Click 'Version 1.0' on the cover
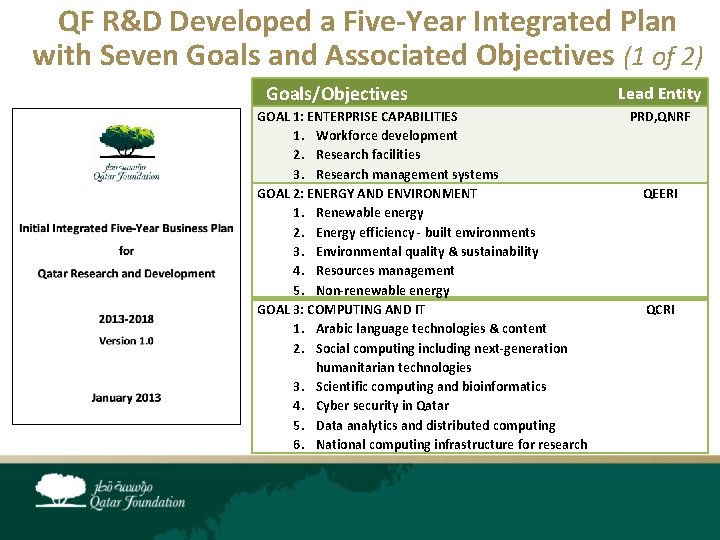Viewport: 720px width, 540px height. [126, 341]
